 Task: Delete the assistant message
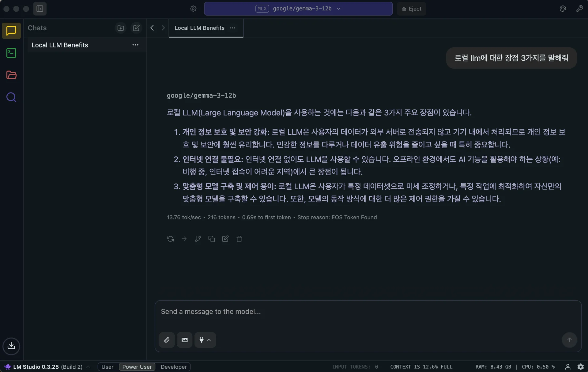click(x=239, y=239)
